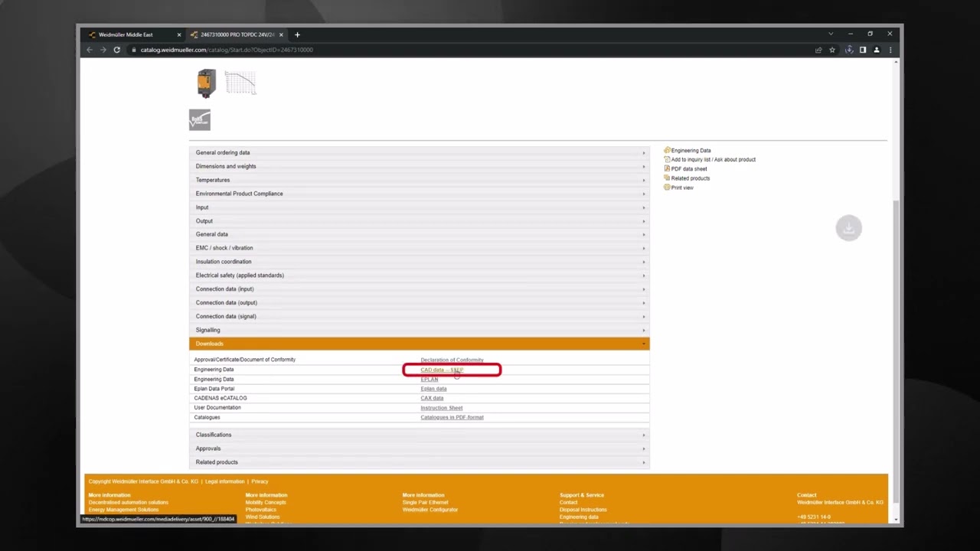Open the browser side panel icon
This screenshot has width=980, height=551.
(863, 50)
